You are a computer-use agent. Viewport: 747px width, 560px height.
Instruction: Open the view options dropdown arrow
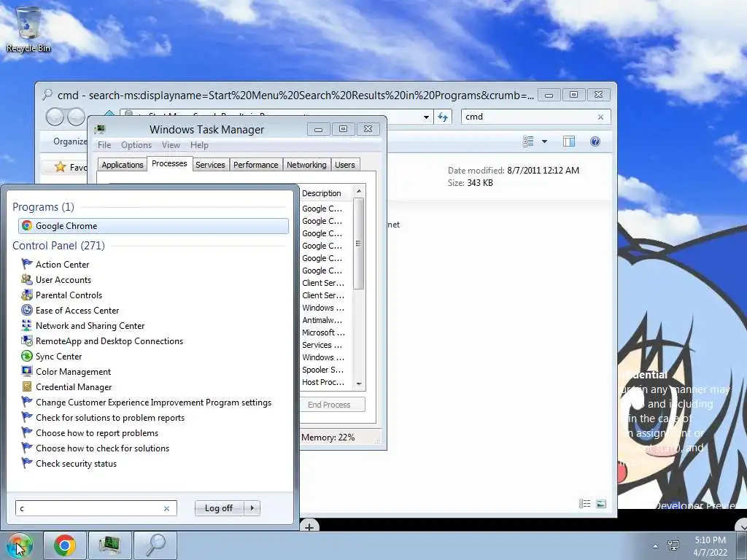pyautogui.click(x=544, y=141)
